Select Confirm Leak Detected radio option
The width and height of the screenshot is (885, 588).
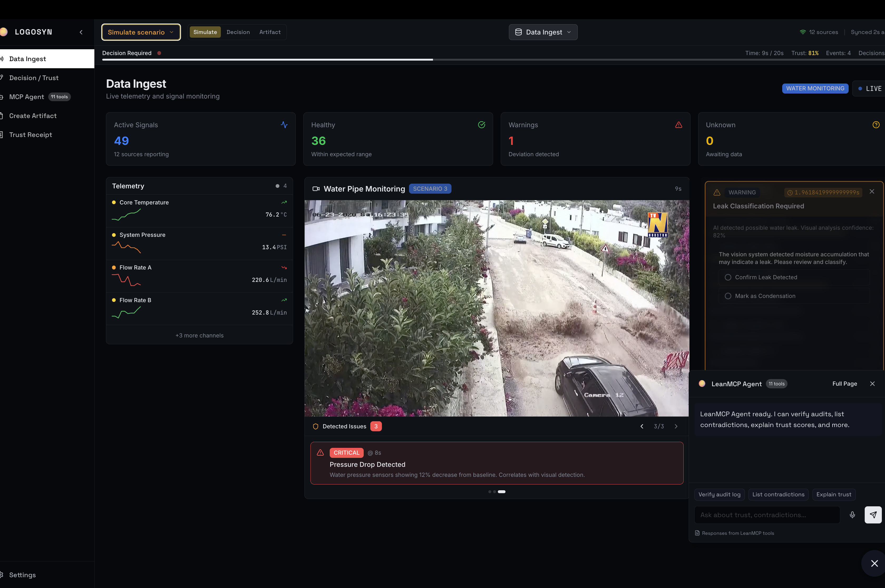pyautogui.click(x=728, y=277)
